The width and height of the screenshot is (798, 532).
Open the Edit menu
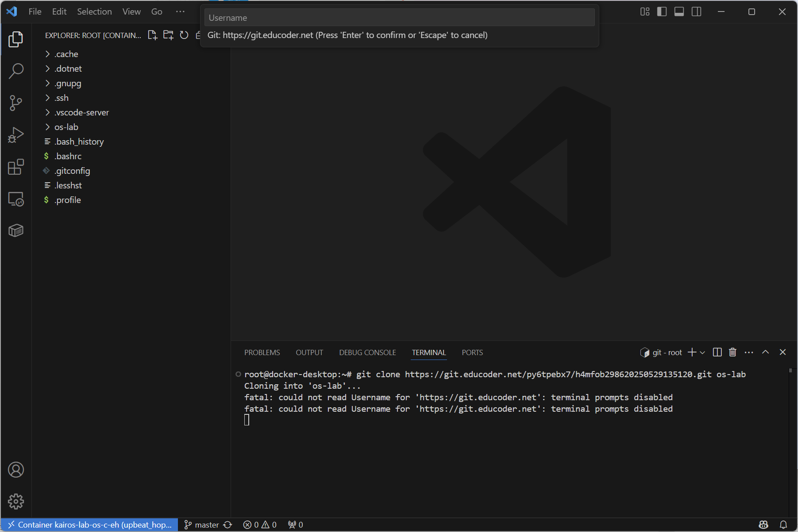point(59,11)
